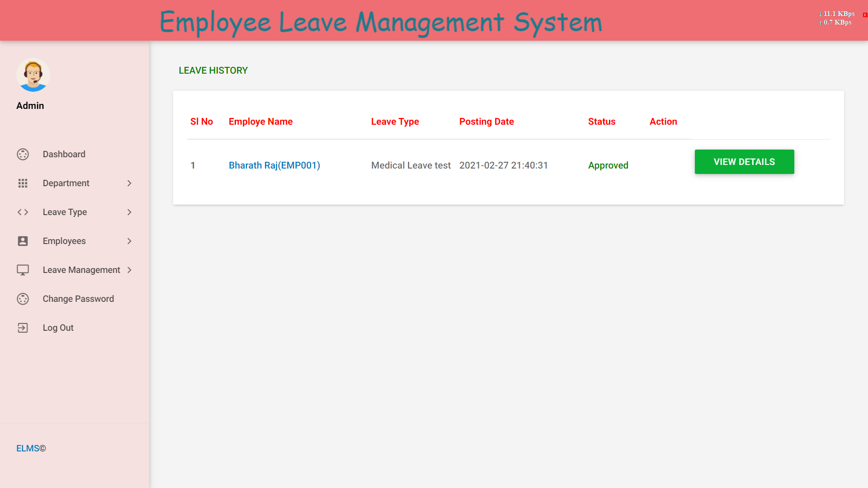Screen dimensions: 868x488
Task: Select the Change Password menu entry
Action: [x=78, y=299]
